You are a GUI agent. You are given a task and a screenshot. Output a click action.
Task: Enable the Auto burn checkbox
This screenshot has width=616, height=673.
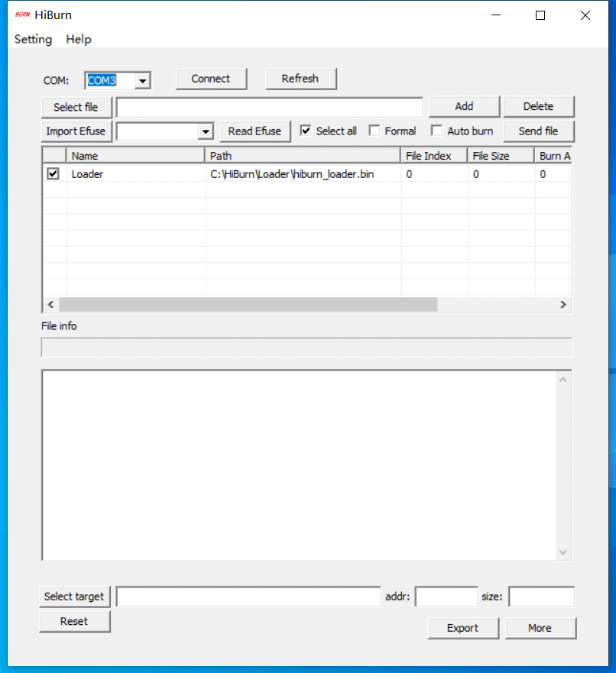pyautogui.click(x=436, y=131)
